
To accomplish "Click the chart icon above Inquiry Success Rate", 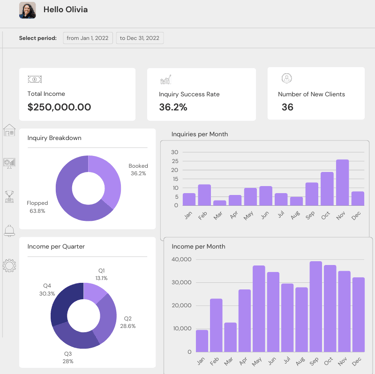I will pyautogui.click(x=166, y=79).
